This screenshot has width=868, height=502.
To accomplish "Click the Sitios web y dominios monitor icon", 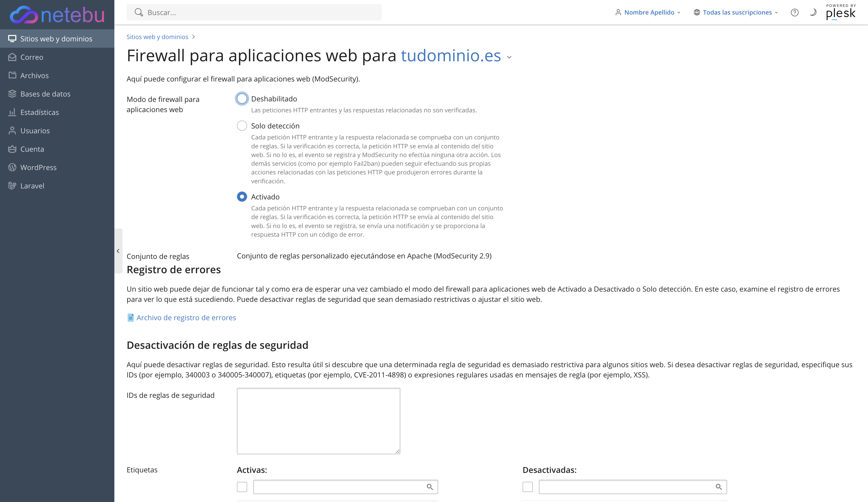I will [13, 39].
